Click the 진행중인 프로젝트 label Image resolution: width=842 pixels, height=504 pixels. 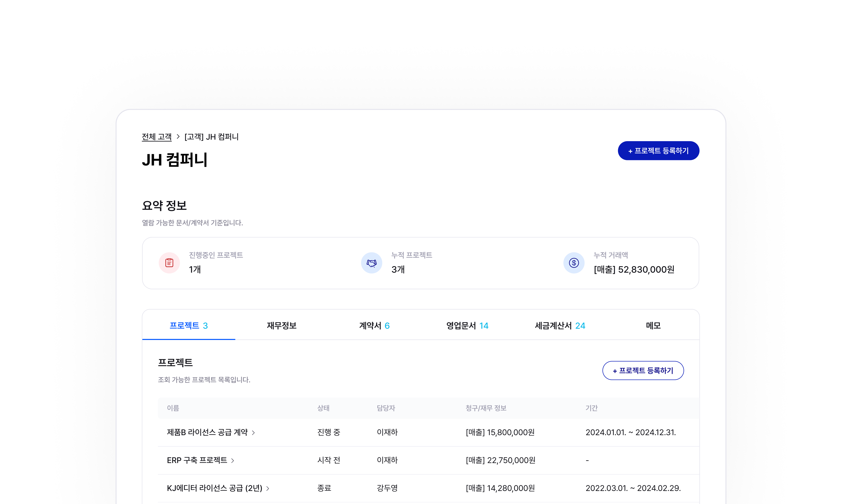216,255
